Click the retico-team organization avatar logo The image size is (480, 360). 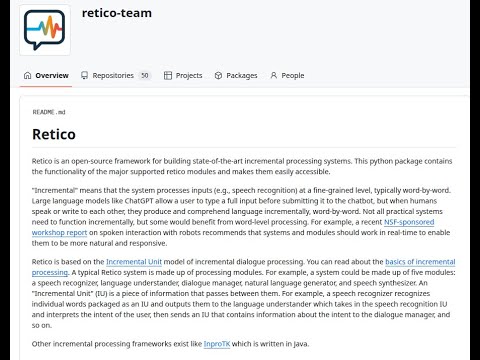point(45,30)
